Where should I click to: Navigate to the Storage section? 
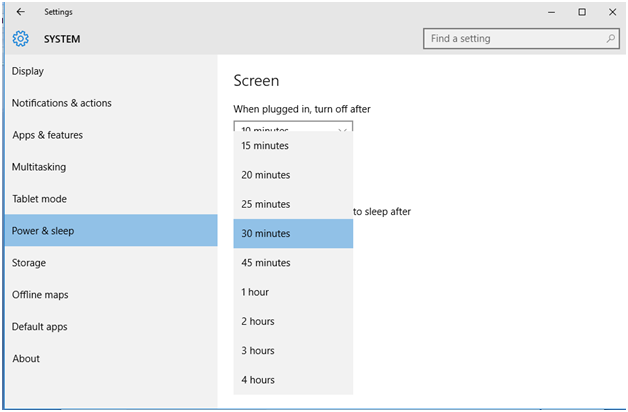click(29, 263)
